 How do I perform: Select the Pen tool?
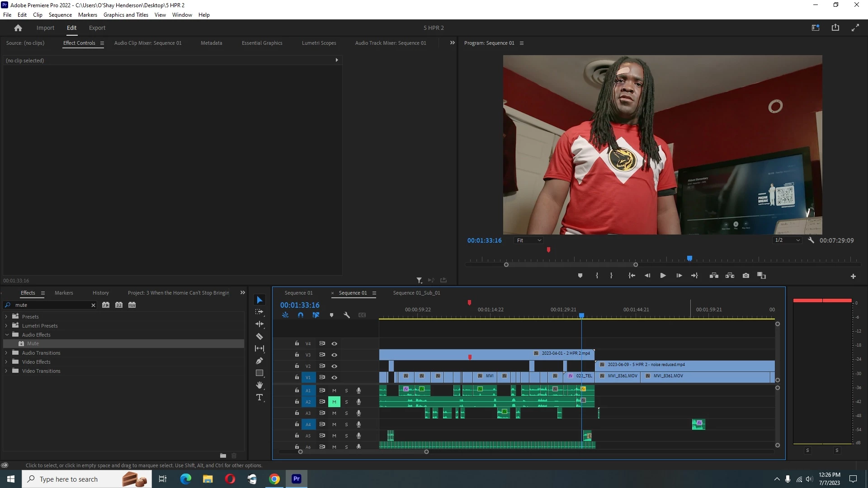pos(259,361)
